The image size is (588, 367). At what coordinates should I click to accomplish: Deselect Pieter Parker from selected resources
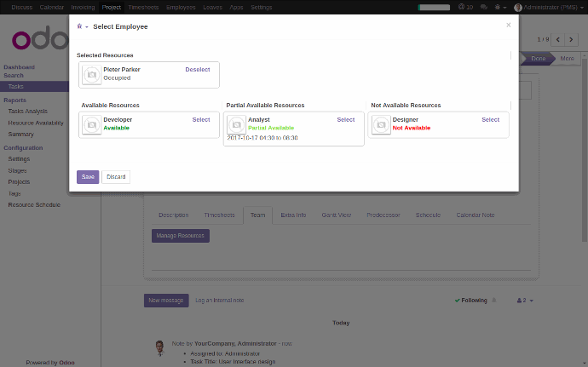point(198,70)
